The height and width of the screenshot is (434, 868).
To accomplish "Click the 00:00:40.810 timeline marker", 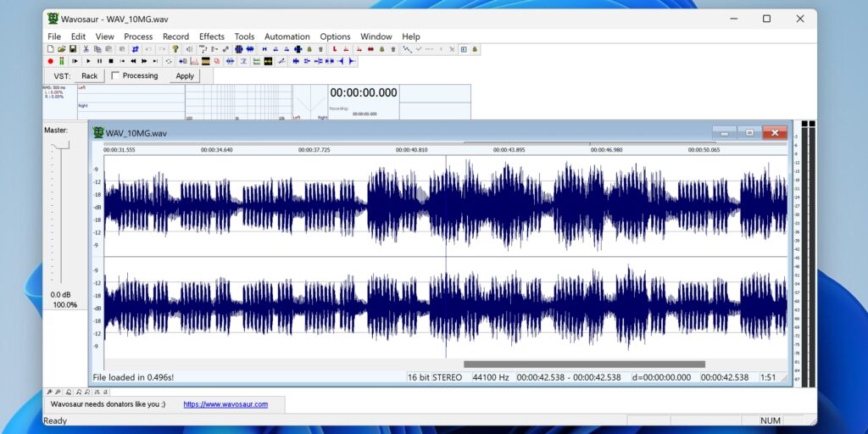I will (x=409, y=150).
